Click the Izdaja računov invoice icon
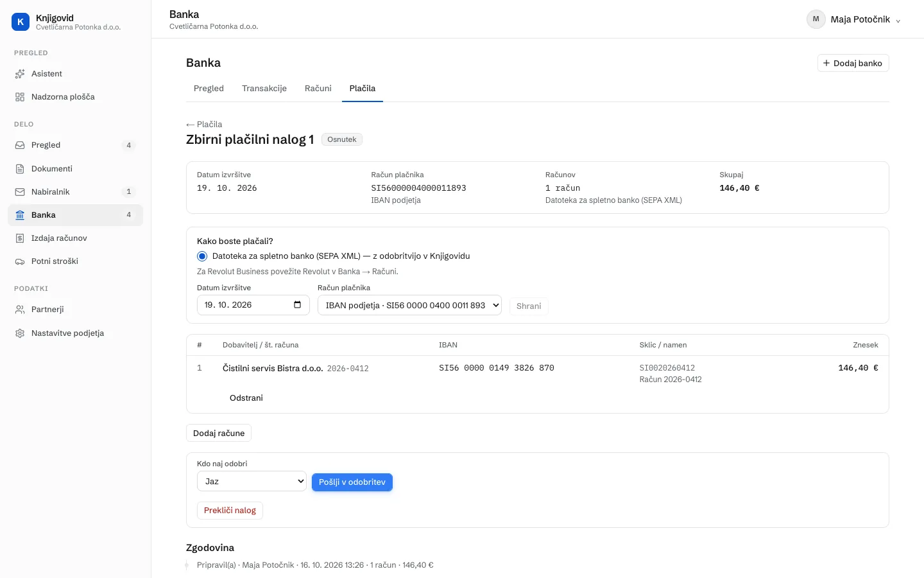 coord(20,238)
